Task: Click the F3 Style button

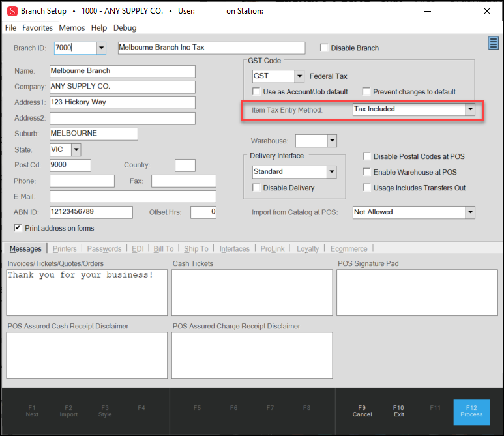Action: click(x=105, y=411)
